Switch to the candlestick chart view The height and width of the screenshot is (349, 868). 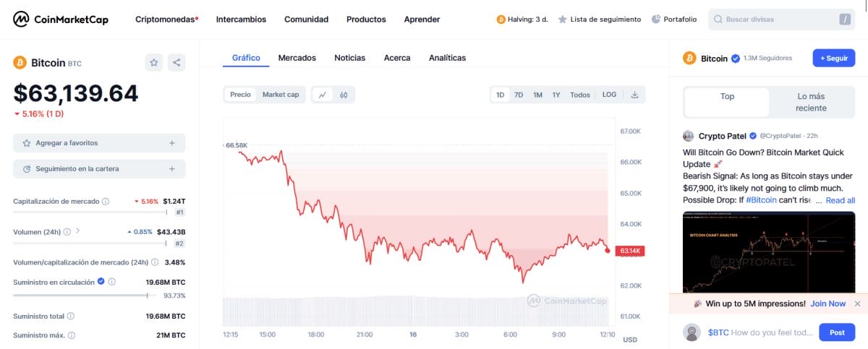pyautogui.click(x=344, y=95)
